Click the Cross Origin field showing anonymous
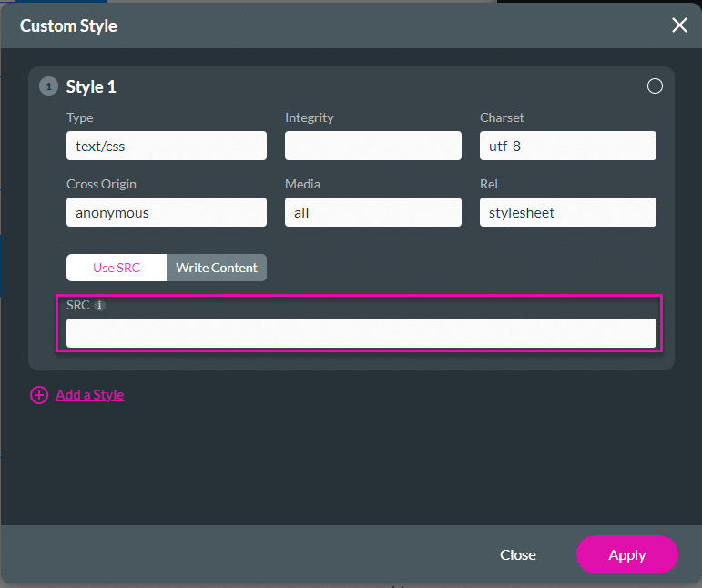The width and height of the screenshot is (702, 588). [167, 212]
